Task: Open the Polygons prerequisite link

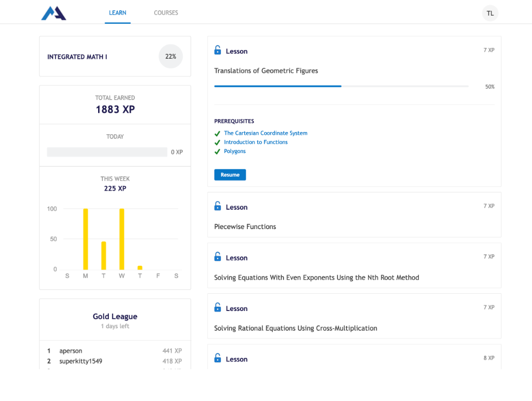Action: tap(235, 151)
